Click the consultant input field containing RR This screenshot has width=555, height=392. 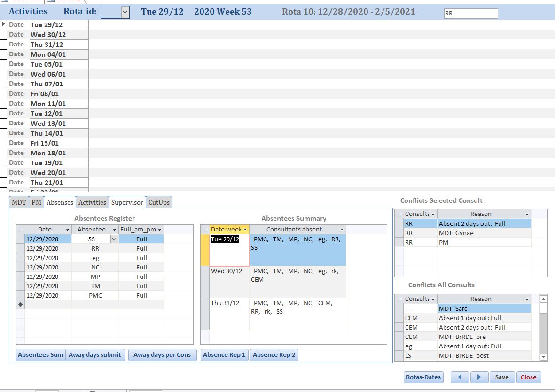(470, 14)
